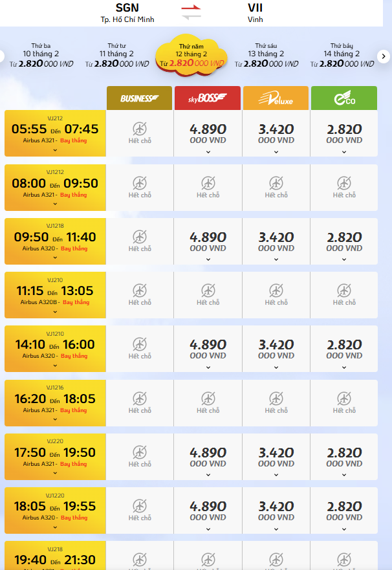Image resolution: width=392 pixels, height=570 pixels.
Task: Click next dates arrow button
Action: [383, 57]
